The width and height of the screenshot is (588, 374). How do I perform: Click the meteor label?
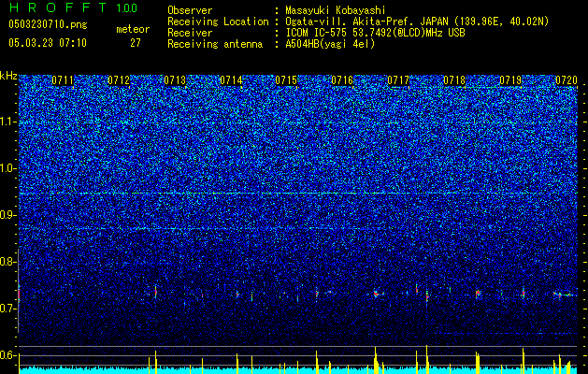(133, 29)
